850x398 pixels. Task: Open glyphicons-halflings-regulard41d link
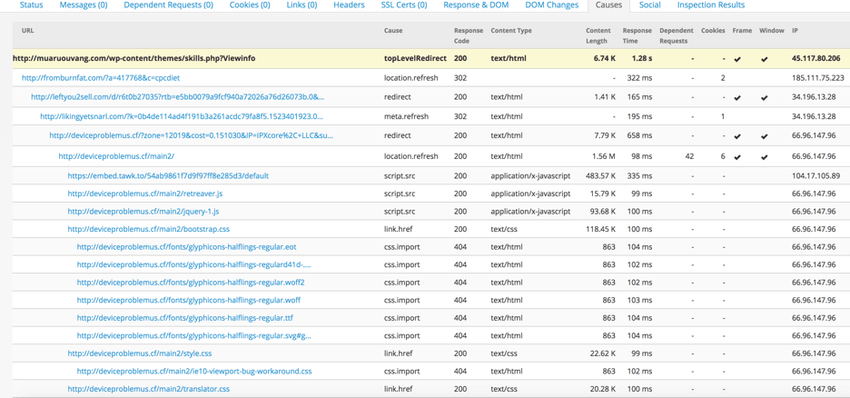tap(194, 265)
